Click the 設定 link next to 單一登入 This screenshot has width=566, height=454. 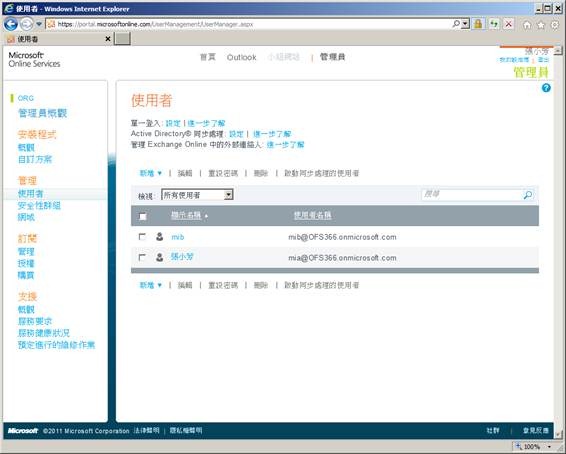(x=173, y=123)
